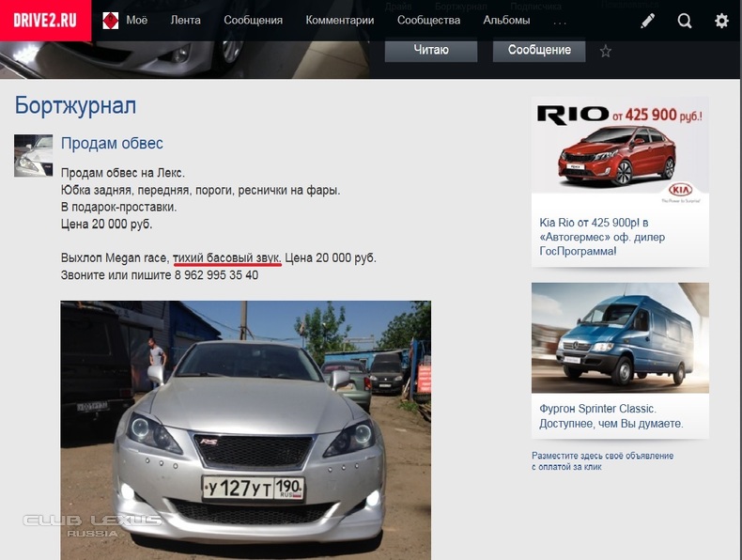This screenshot has width=742, height=560.
Task: Click the star favorite icon
Action: pos(606,51)
